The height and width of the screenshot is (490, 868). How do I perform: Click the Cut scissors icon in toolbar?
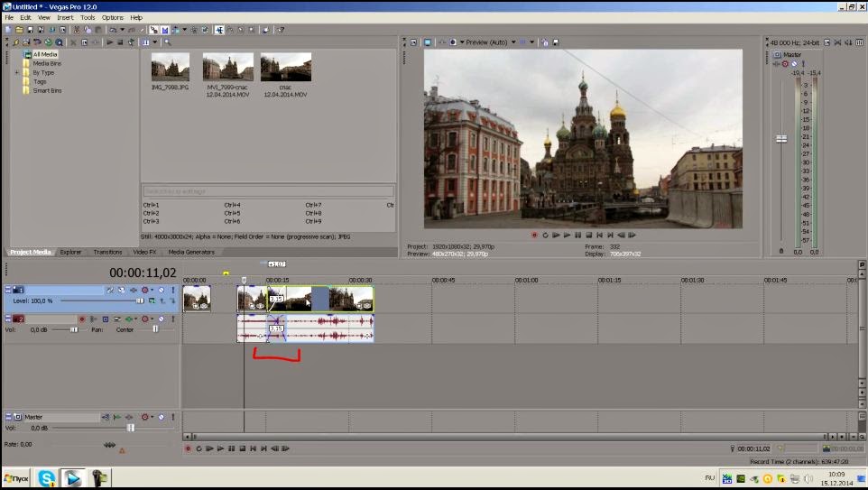(x=77, y=30)
